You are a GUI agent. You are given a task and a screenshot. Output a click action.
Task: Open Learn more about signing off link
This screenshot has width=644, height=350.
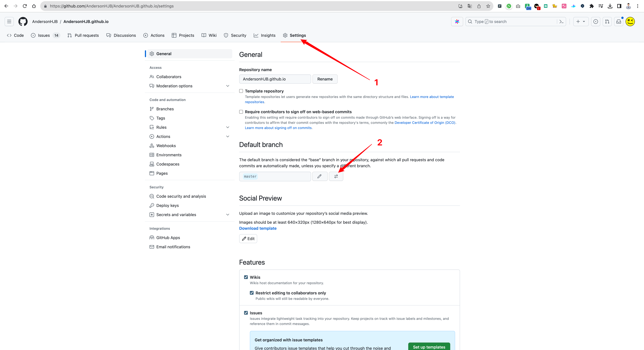(278, 128)
